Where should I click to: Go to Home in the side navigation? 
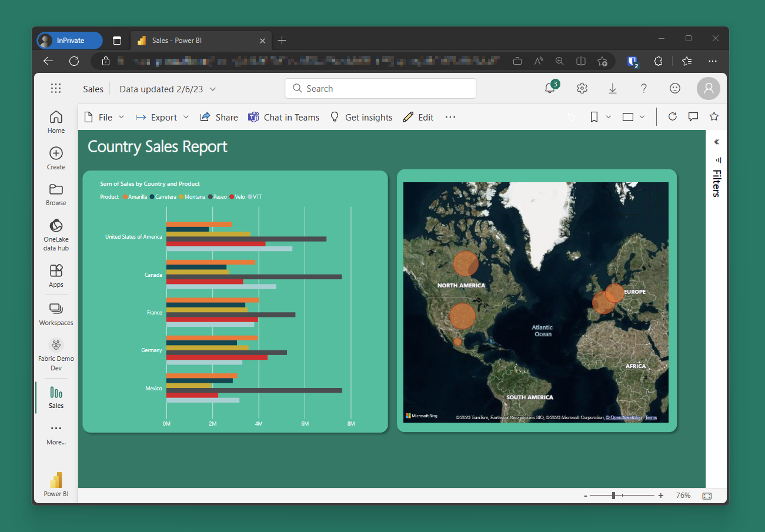click(56, 122)
